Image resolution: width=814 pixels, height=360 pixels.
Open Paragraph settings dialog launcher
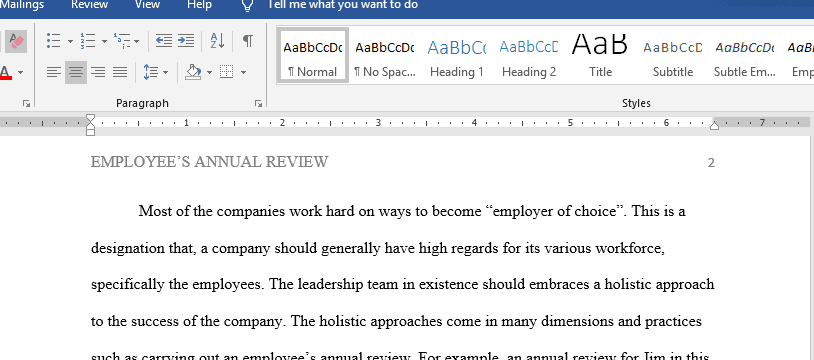tap(258, 104)
